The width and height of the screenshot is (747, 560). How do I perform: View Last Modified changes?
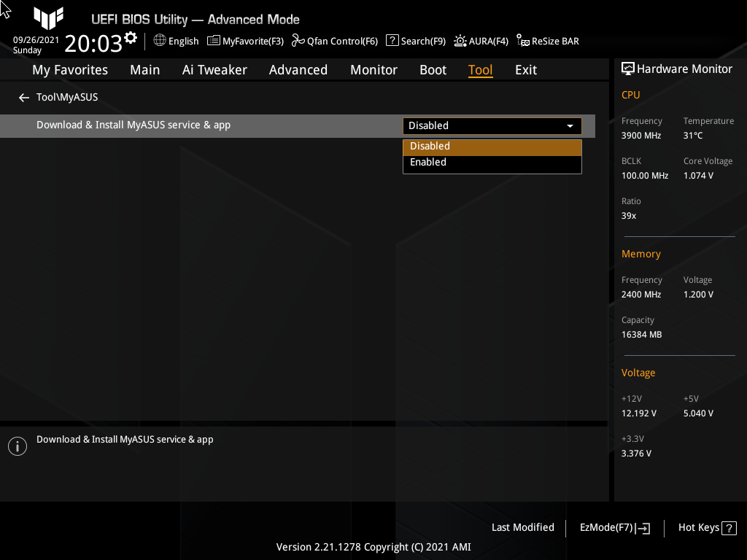pyautogui.click(x=522, y=527)
